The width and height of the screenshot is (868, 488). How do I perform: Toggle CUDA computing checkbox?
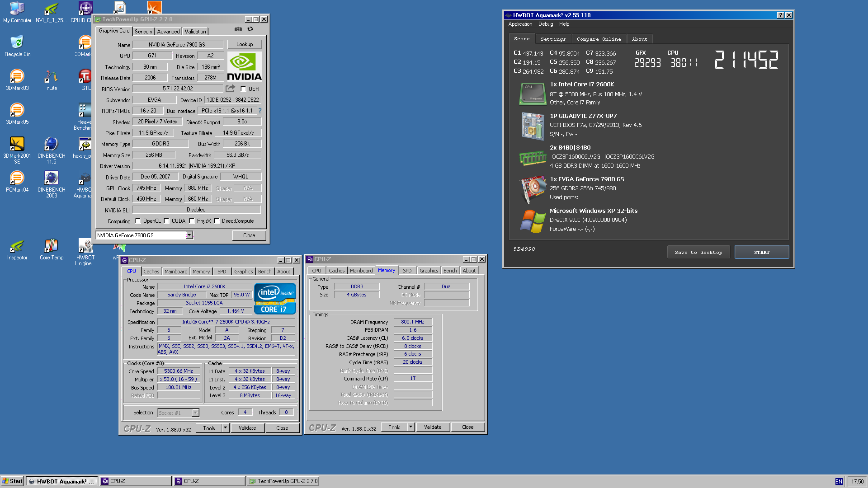tap(166, 221)
